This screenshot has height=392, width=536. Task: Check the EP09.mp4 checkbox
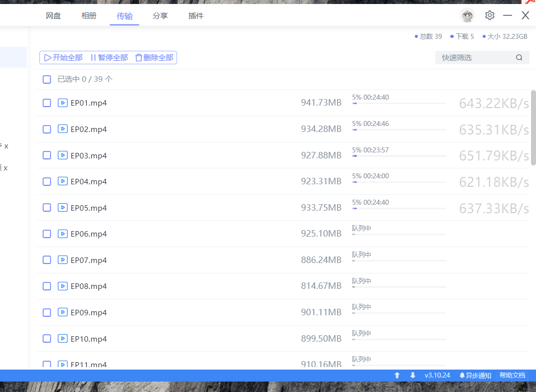[x=47, y=312]
